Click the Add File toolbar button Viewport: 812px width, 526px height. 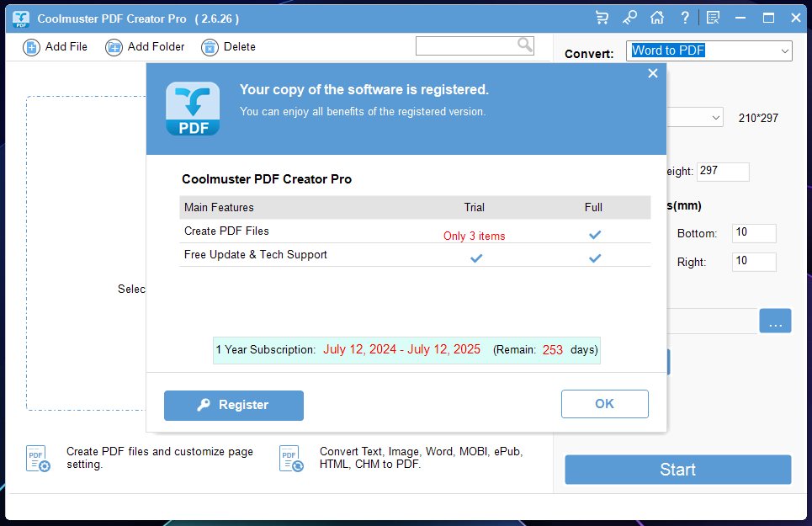pos(56,47)
